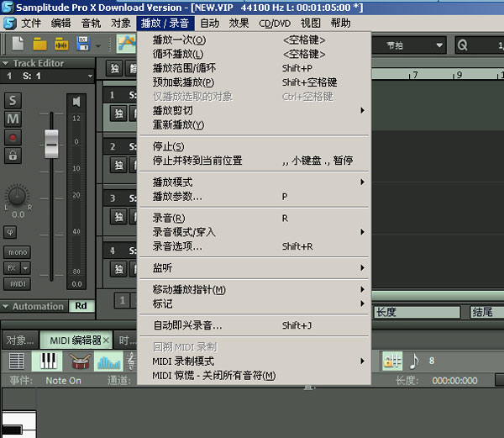Open the 文件 menu
Screen dimensions: 504x438
(x=31, y=24)
